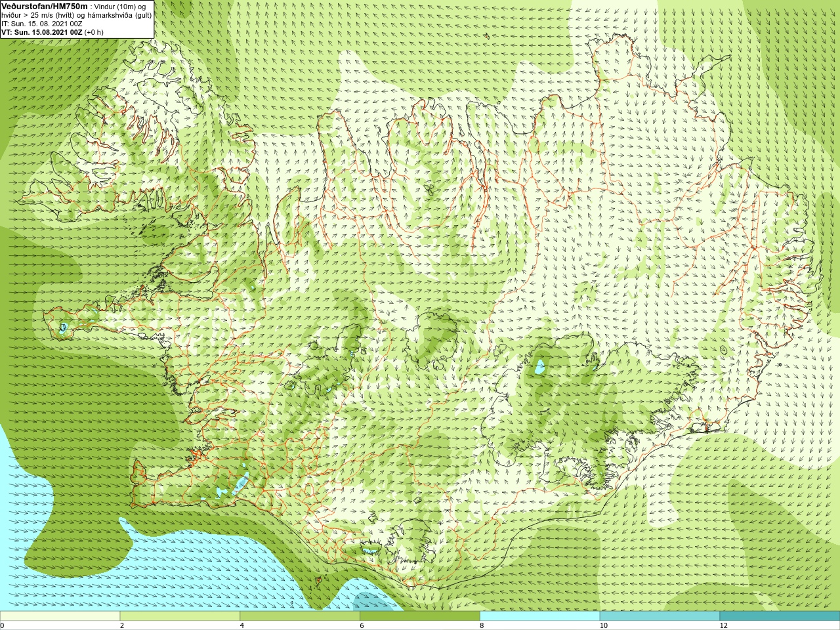Screen dimensions: 840x630
Task: Click the 'IT: Sun. 15. 08. 2021 00Z' line
Action: coord(42,24)
